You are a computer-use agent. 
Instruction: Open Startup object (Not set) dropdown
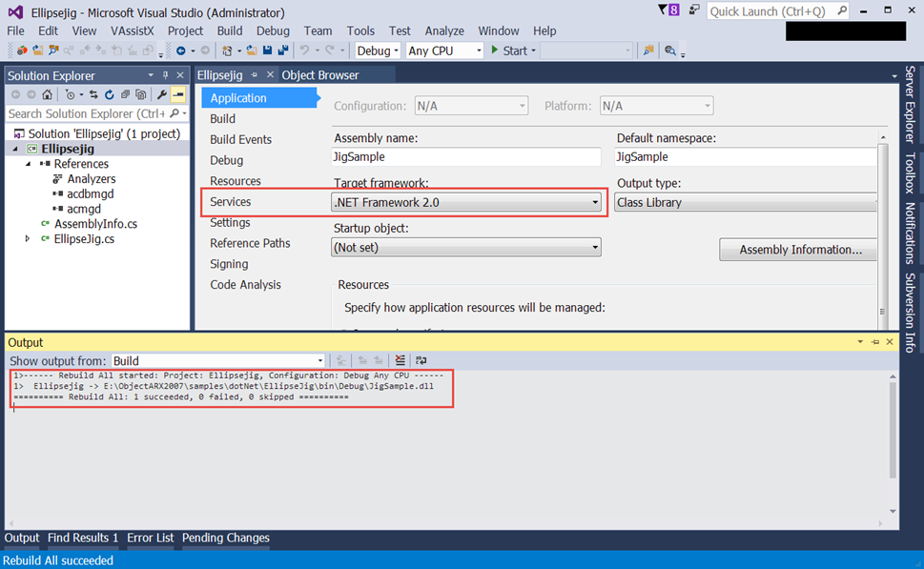[466, 248]
